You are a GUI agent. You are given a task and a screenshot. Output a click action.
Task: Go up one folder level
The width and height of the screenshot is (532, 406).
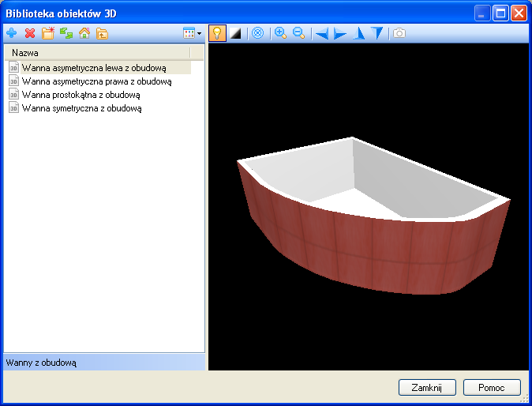tap(102, 33)
